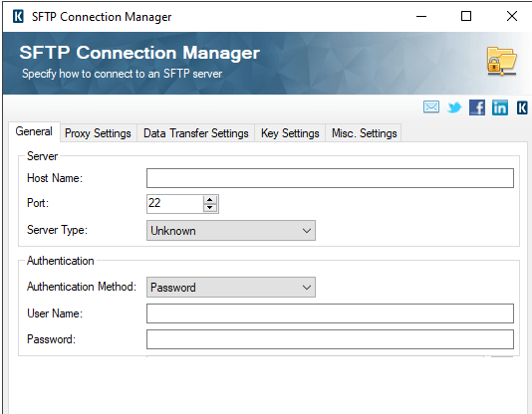Increase the Port value with up arrow
Viewport: 532px width, 414px height.
tap(210, 200)
